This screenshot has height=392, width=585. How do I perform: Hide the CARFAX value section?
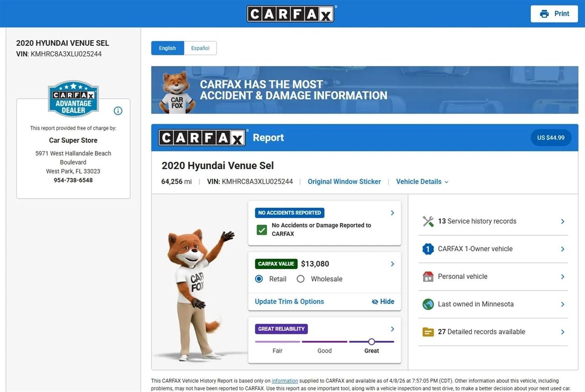383,302
